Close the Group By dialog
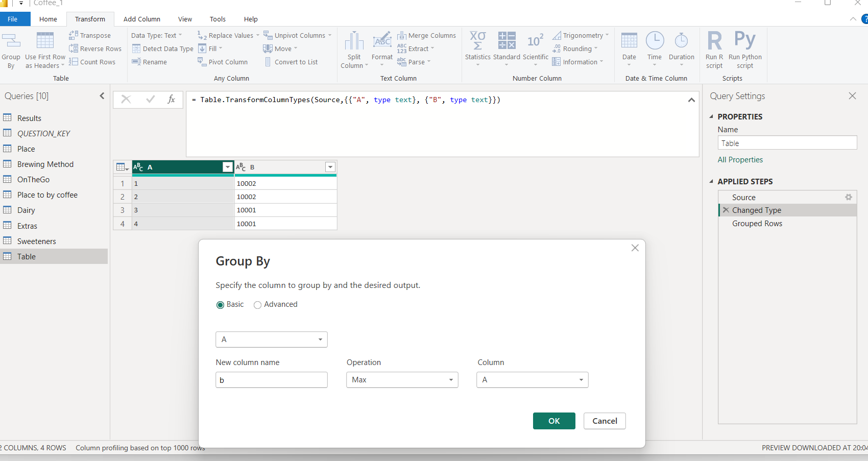This screenshot has height=461, width=868. tap(635, 248)
